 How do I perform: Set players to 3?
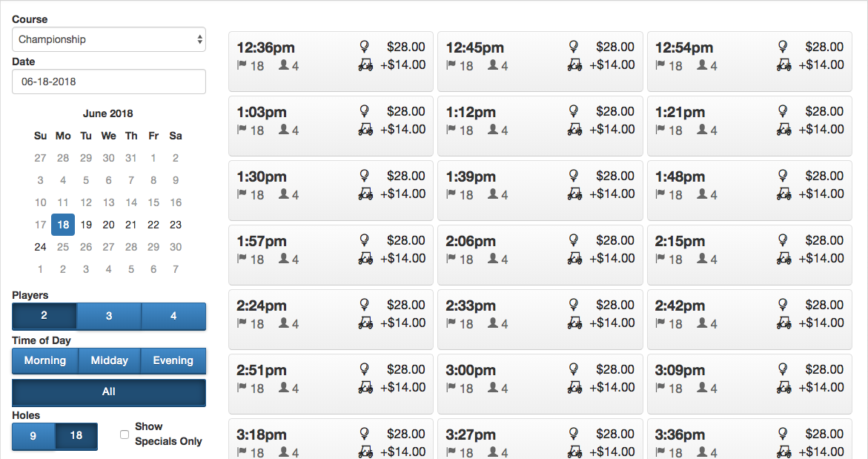tap(109, 316)
